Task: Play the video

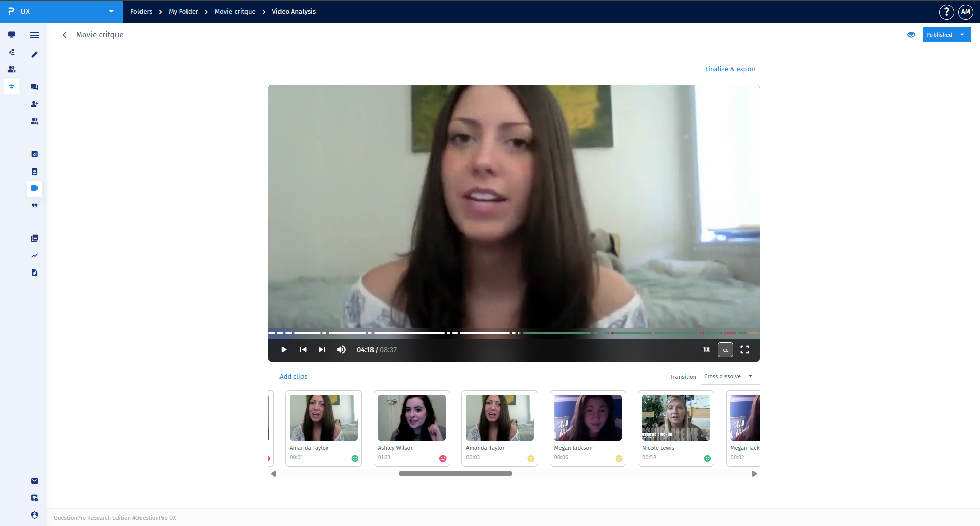Action: click(284, 350)
